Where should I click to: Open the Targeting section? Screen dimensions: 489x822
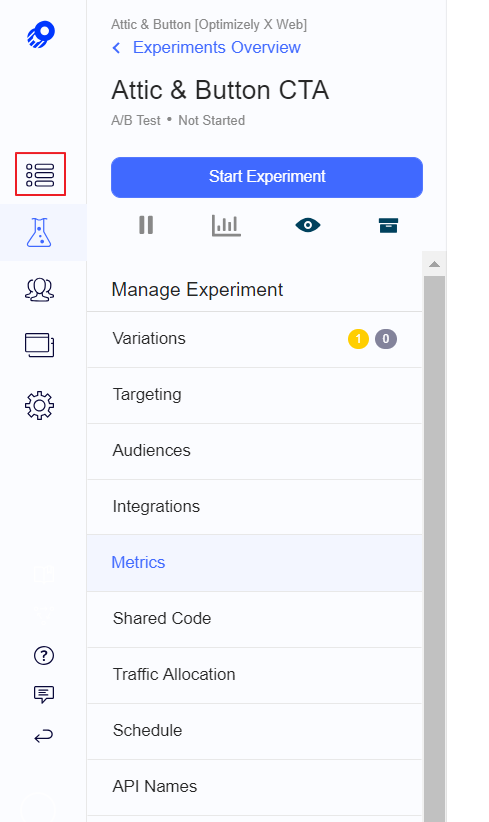pyautogui.click(x=254, y=395)
